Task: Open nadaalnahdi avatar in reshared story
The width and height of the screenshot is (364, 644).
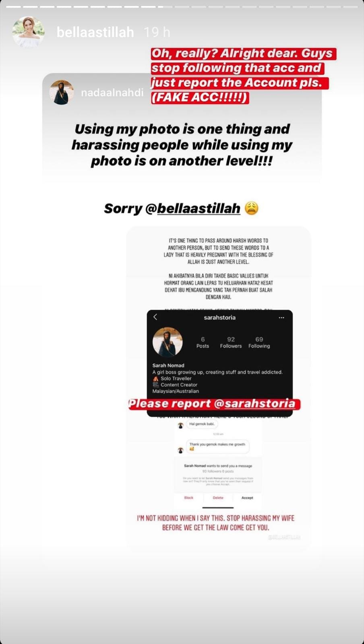Action: click(62, 93)
